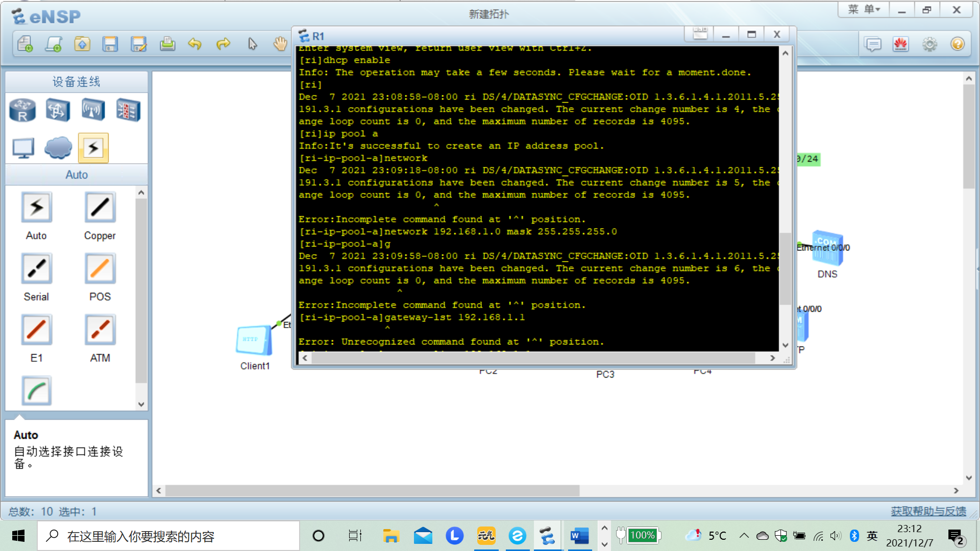Select the Firewall device category icon
980x551 pixels.
point(128,110)
